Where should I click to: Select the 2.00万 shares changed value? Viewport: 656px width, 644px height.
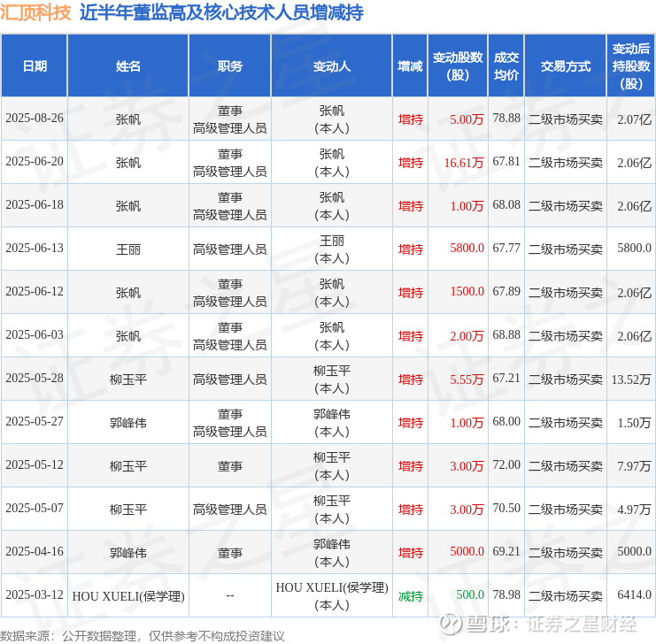click(x=467, y=336)
